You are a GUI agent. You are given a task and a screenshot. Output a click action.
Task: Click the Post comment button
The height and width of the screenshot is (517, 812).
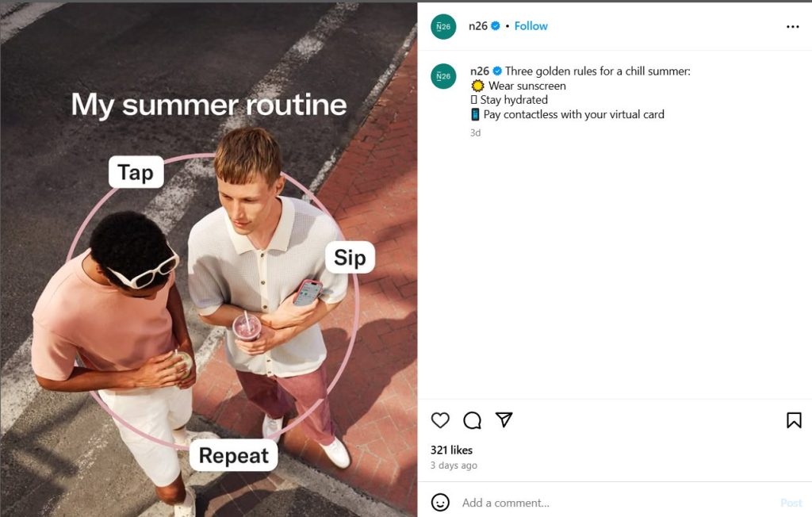coord(791,503)
